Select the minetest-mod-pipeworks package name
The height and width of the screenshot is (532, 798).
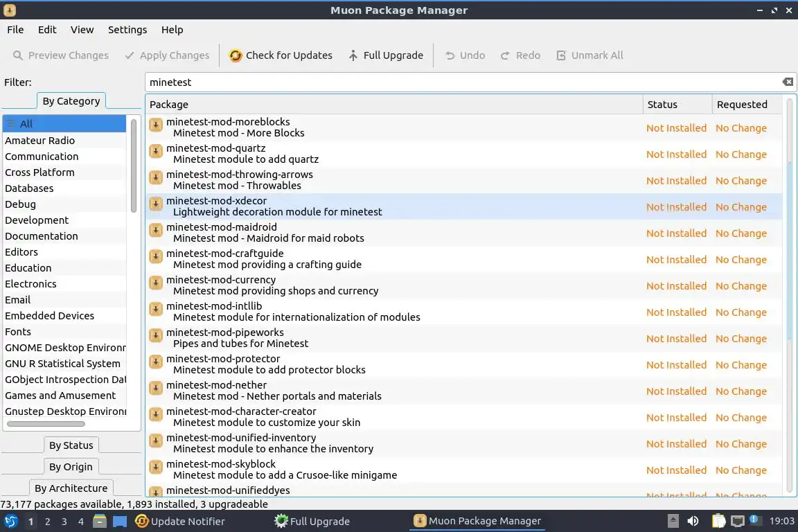click(x=225, y=332)
